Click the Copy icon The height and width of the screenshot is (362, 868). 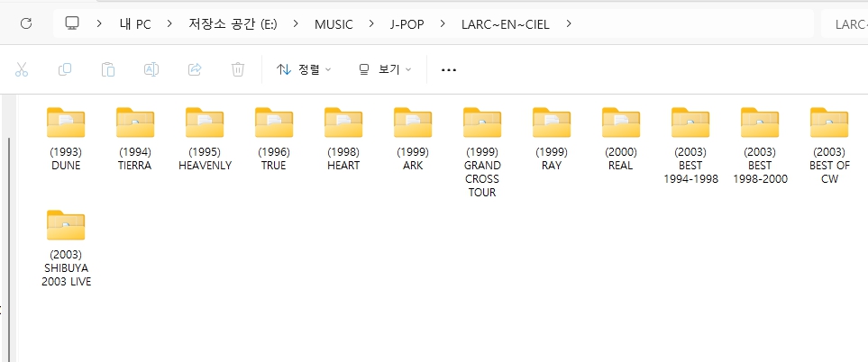[x=65, y=69]
